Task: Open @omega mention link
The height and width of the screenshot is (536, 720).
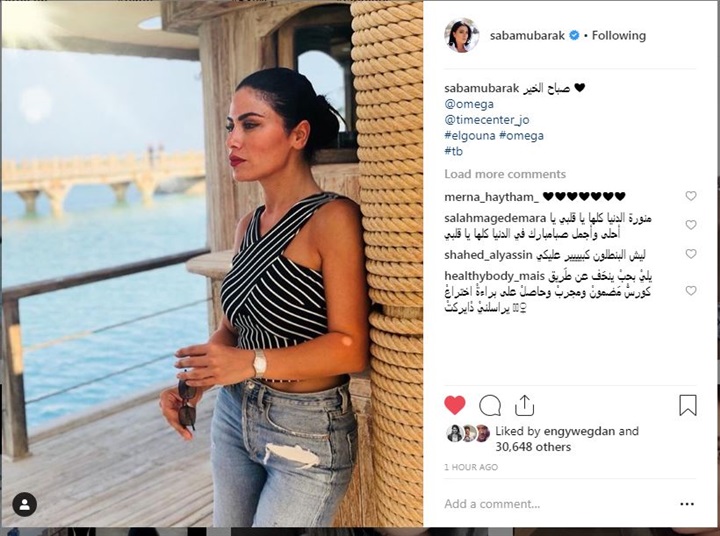Action: (x=469, y=104)
